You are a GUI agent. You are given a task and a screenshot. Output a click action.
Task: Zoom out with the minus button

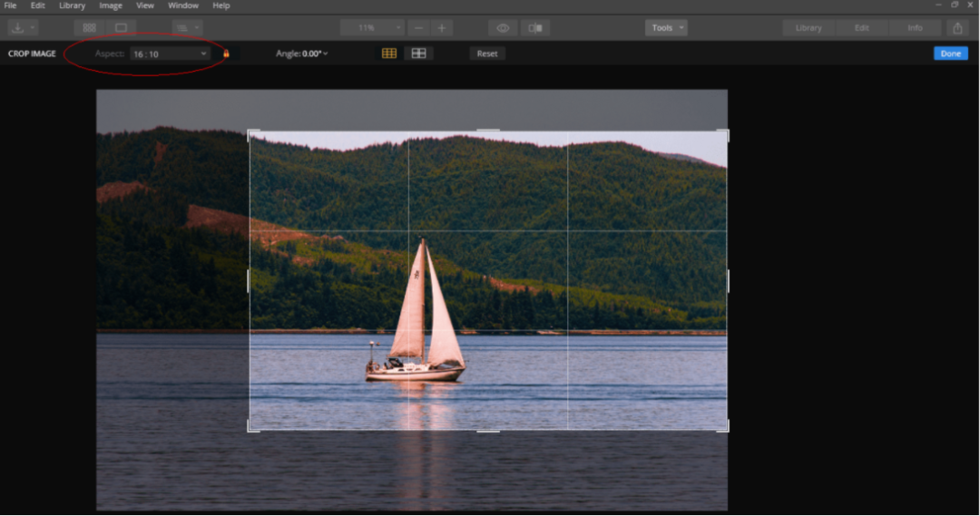[x=418, y=28]
